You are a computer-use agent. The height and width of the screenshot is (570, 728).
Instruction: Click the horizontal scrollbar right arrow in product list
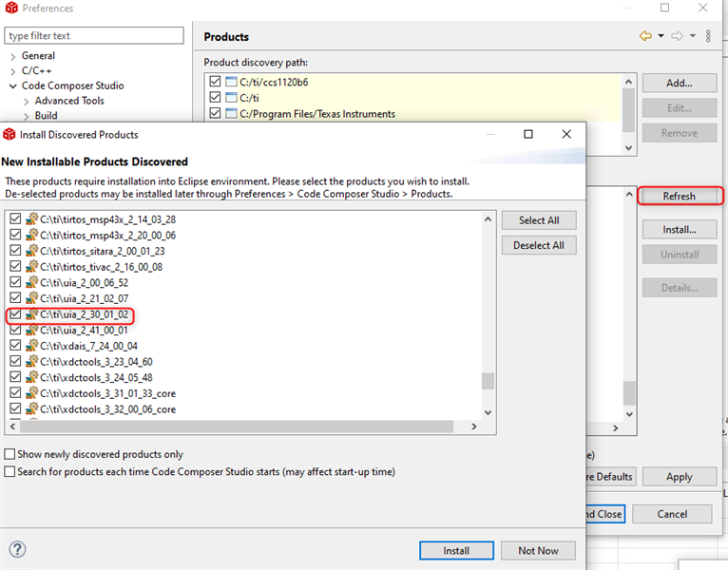click(474, 427)
